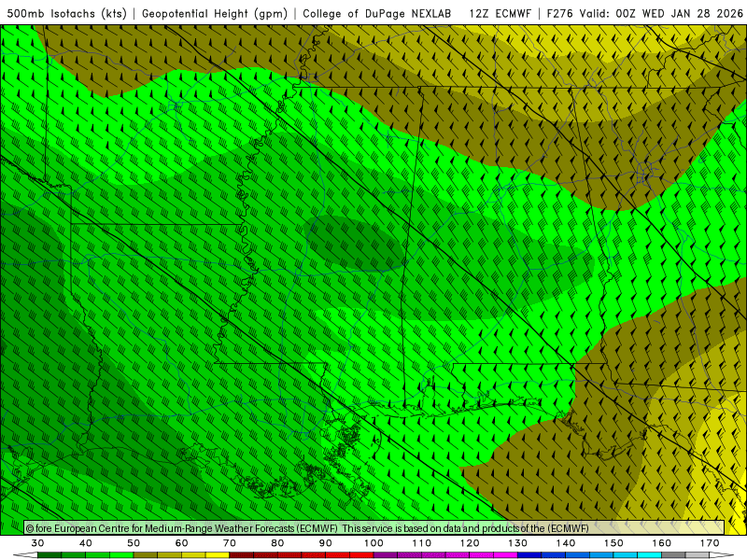
Task: Click the legend value '170'
Action: 710,543
